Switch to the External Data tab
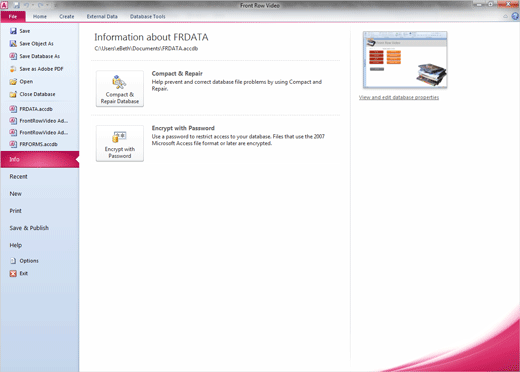Screen dimensions: 520x372 tap(102, 16)
